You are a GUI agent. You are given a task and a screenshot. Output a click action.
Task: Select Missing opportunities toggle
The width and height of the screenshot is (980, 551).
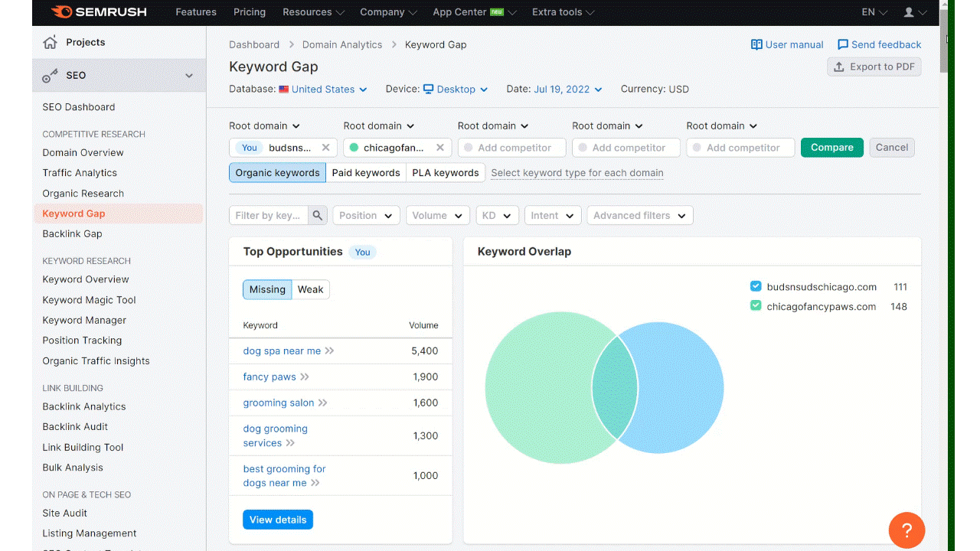(267, 289)
